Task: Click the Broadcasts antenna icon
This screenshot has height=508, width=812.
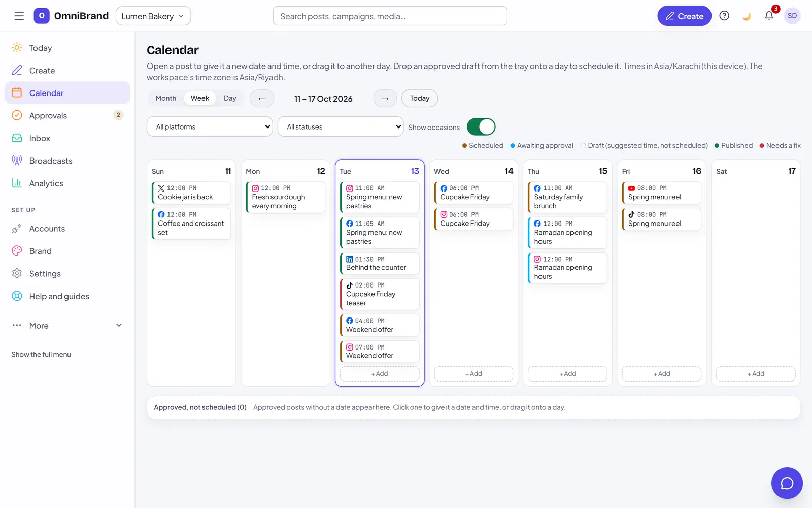Action: tap(17, 161)
